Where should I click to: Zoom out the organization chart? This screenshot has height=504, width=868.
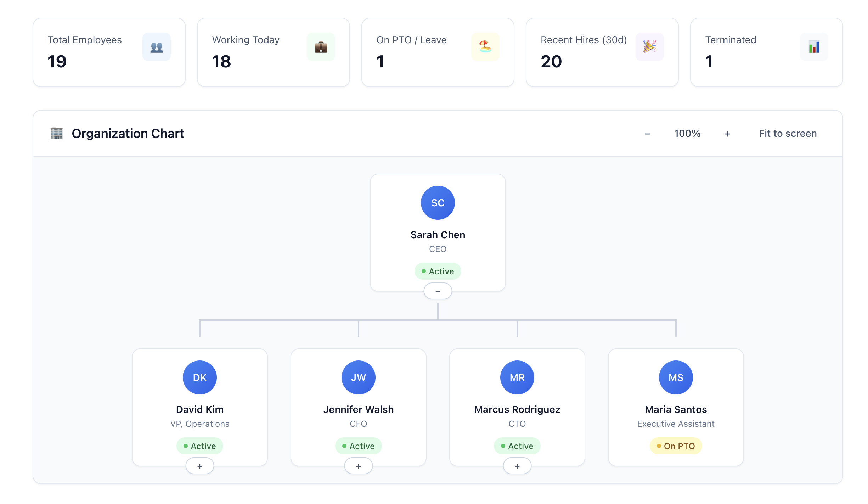point(648,134)
